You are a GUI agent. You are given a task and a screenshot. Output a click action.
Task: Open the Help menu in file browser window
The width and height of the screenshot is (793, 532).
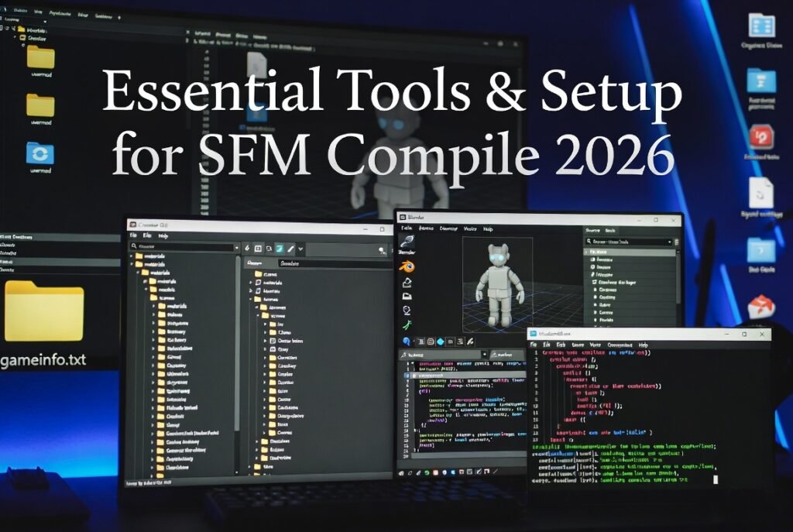point(163,236)
